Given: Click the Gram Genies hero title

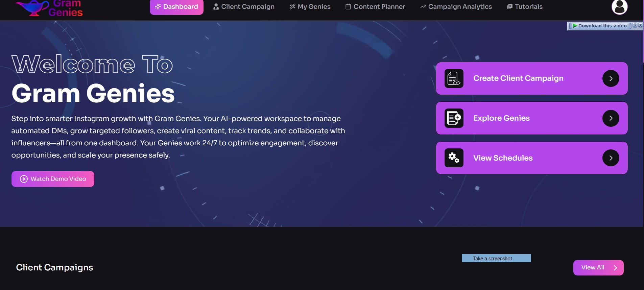Looking at the screenshot, I should click(x=93, y=93).
